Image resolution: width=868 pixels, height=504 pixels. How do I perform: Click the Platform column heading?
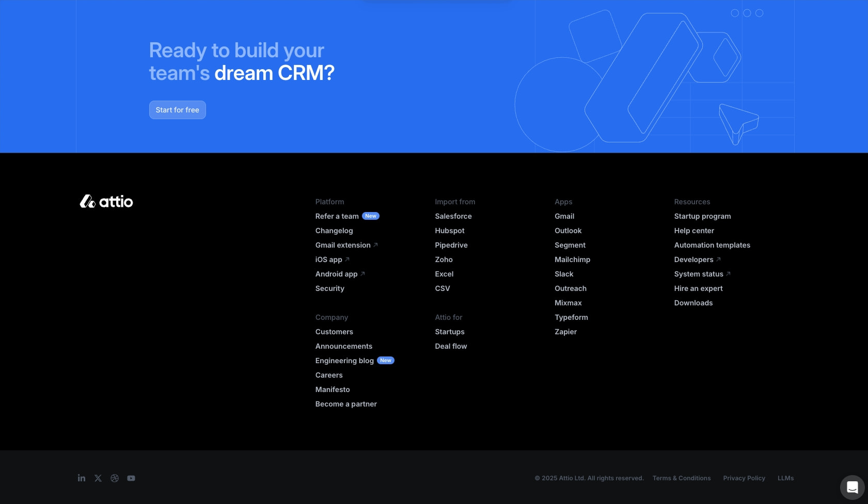tap(329, 202)
